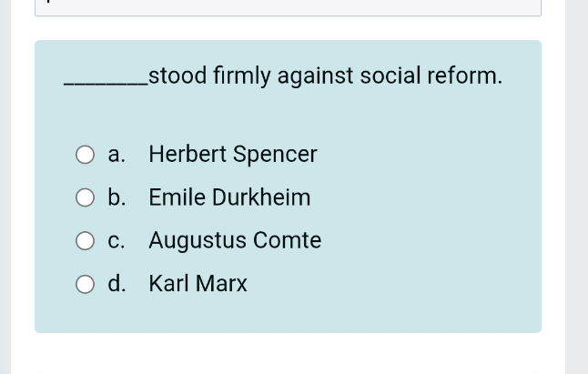Select the Herbert Spencer radio button
Image resolution: width=588 pixels, height=374 pixels.
pyautogui.click(x=85, y=155)
